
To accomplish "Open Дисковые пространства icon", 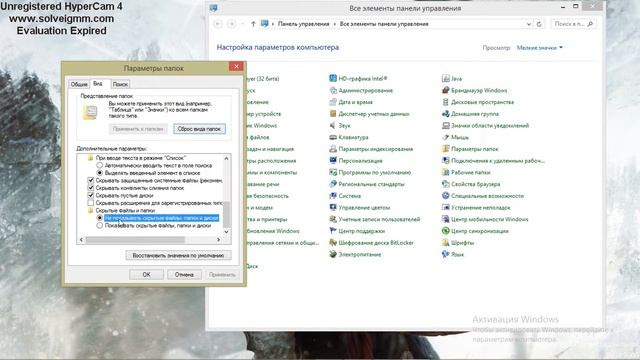I will 445,102.
